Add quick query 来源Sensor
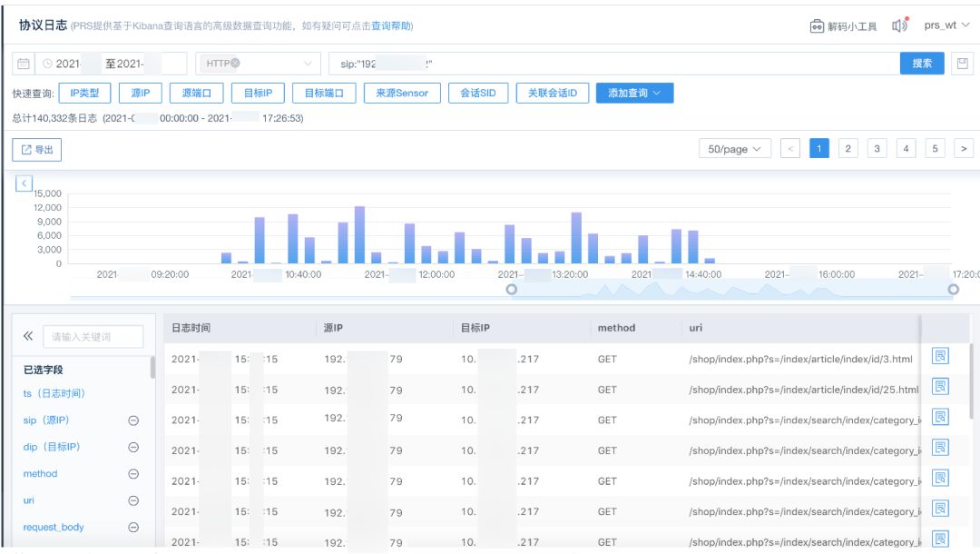The image size is (980, 554). [402, 94]
